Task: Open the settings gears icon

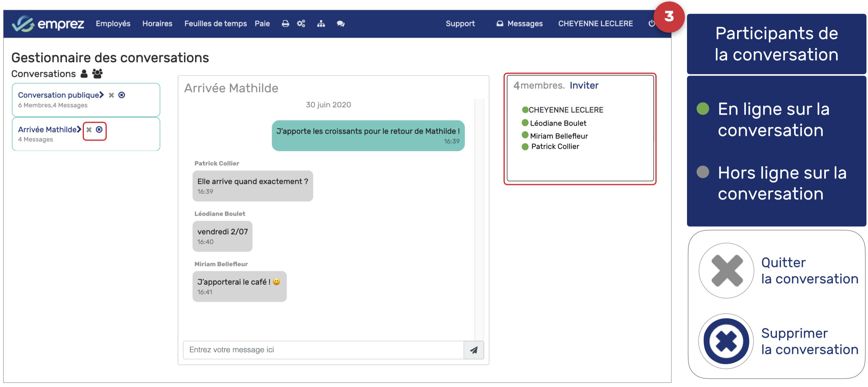Action: 301,23
